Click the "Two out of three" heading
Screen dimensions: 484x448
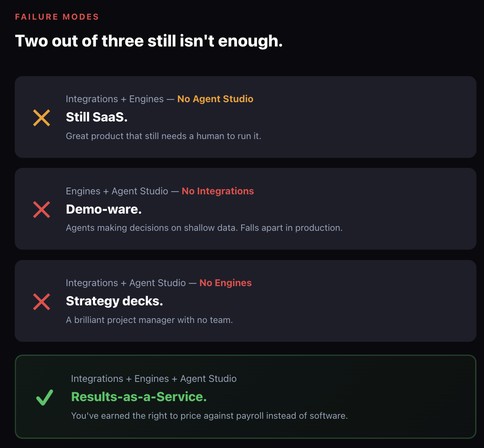click(x=149, y=41)
